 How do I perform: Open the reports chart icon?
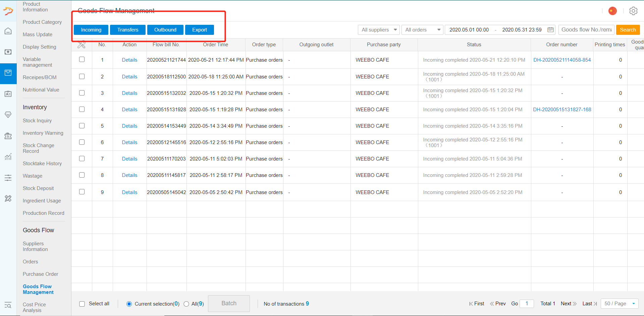[x=8, y=156]
